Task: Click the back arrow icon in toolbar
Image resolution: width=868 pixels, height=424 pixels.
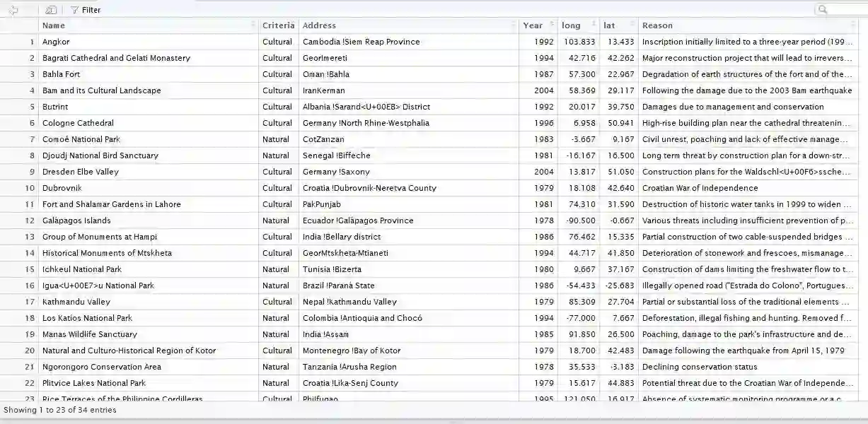Action: coord(13,10)
